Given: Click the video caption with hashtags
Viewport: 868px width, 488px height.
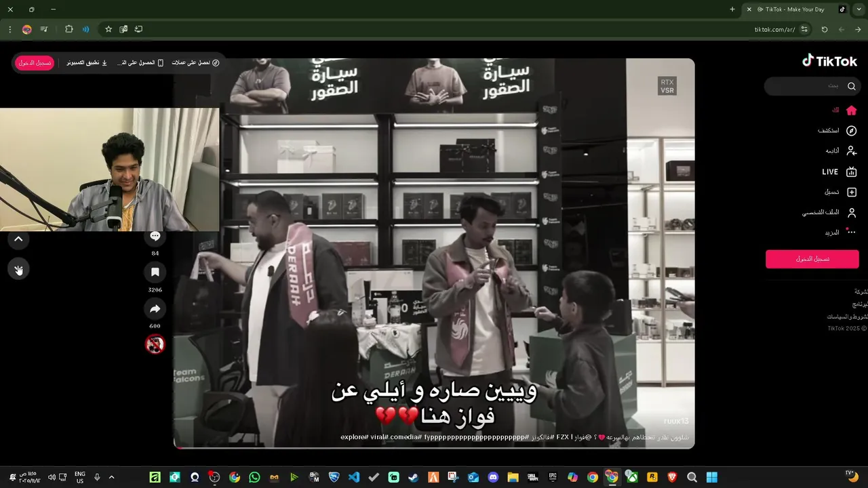Looking at the screenshot, I should [514, 437].
